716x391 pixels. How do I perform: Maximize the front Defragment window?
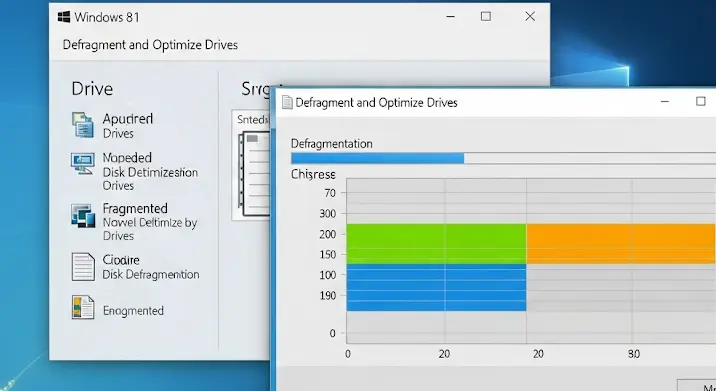coord(700,101)
